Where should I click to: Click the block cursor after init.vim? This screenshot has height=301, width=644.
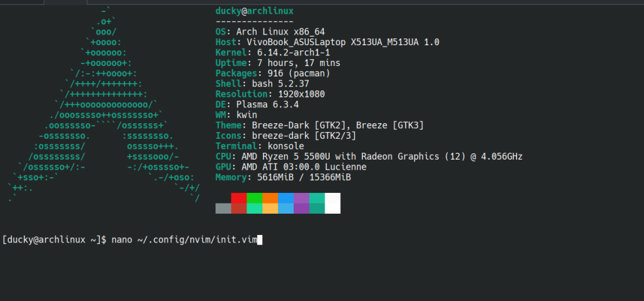click(260, 240)
